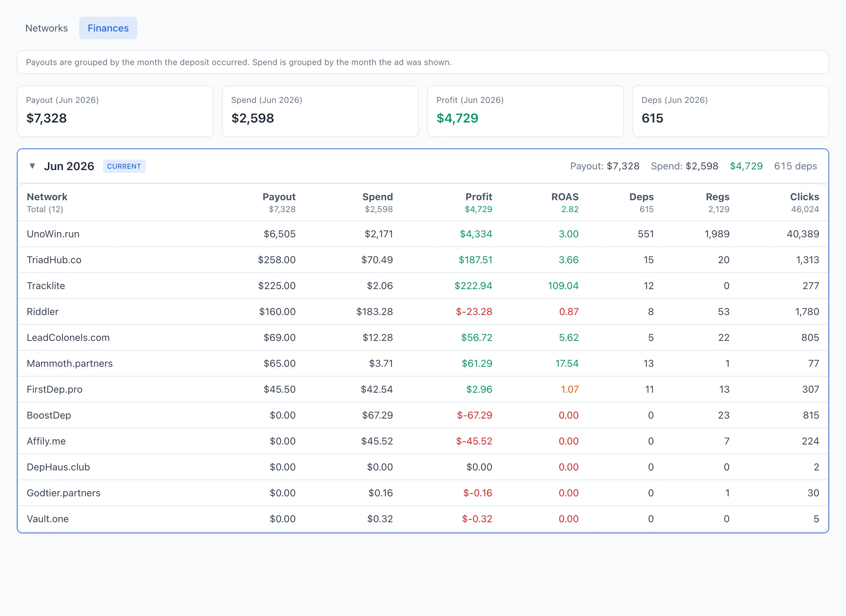Sort by Profit column header
Image resolution: width=846 pixels, height=616 pixels.
point(479,197)
